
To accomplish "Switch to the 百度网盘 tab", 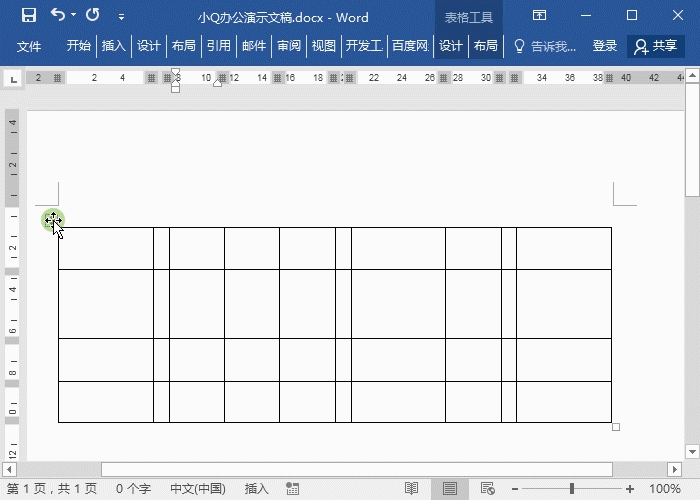I will pyautogui.click(x=410, y=46).
